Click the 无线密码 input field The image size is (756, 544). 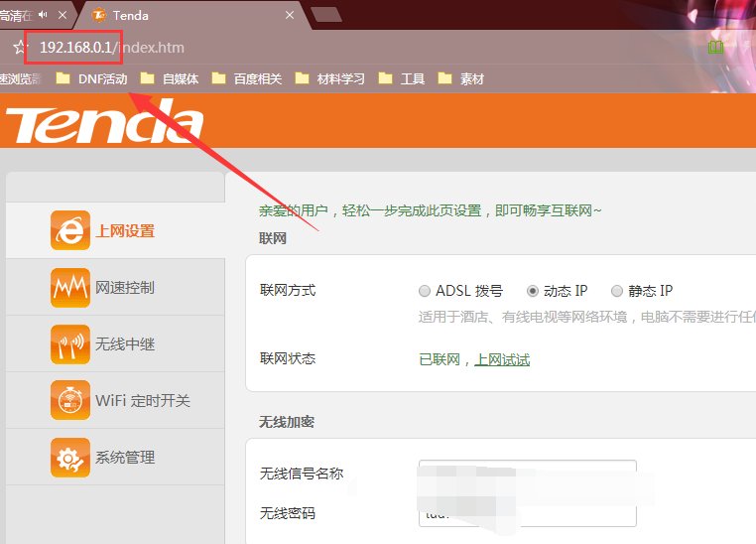528,513
